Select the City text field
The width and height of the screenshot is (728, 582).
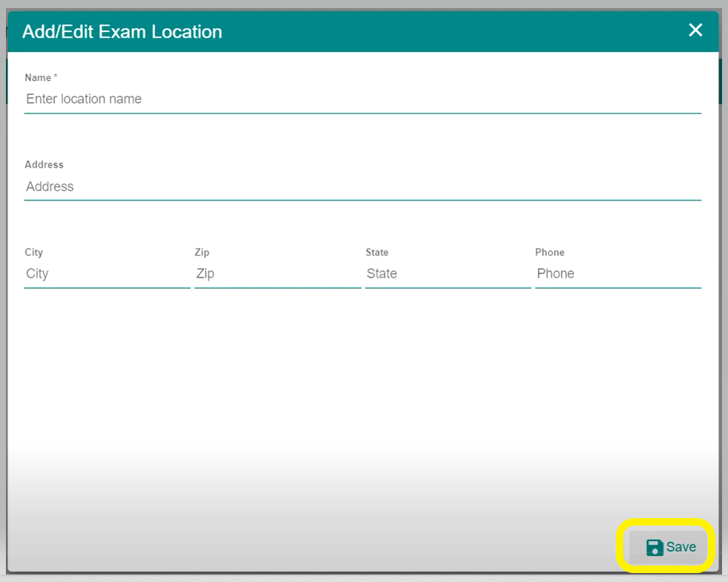click(x=107, y=274)
